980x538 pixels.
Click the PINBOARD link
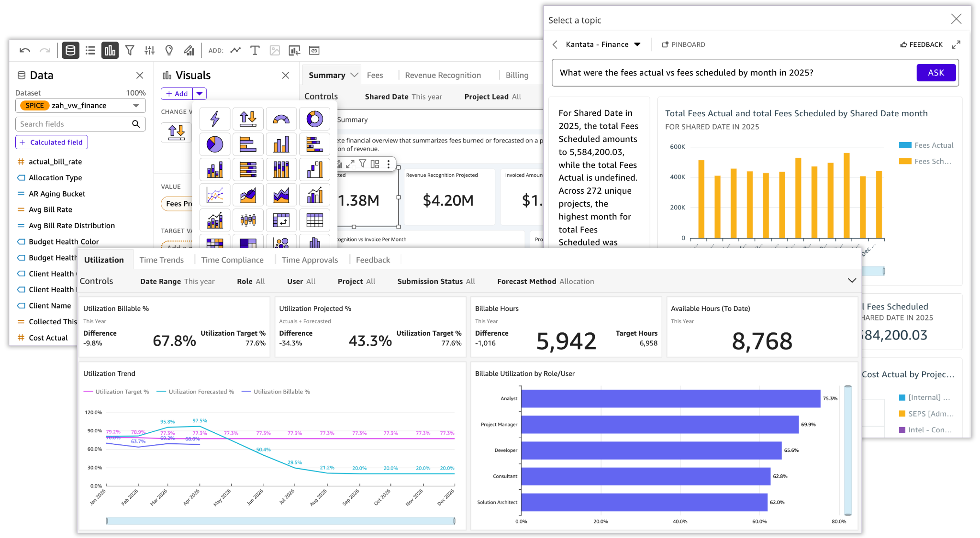click(x=683, y=44)
